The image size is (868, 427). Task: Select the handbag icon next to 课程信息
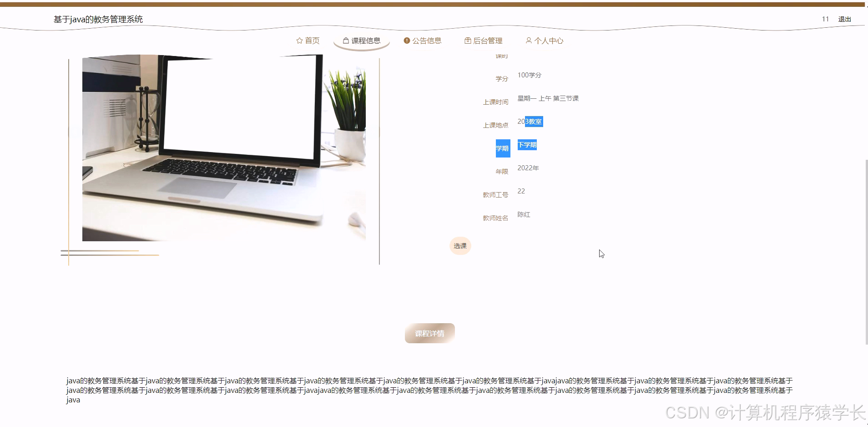click(x=345, y=40)
